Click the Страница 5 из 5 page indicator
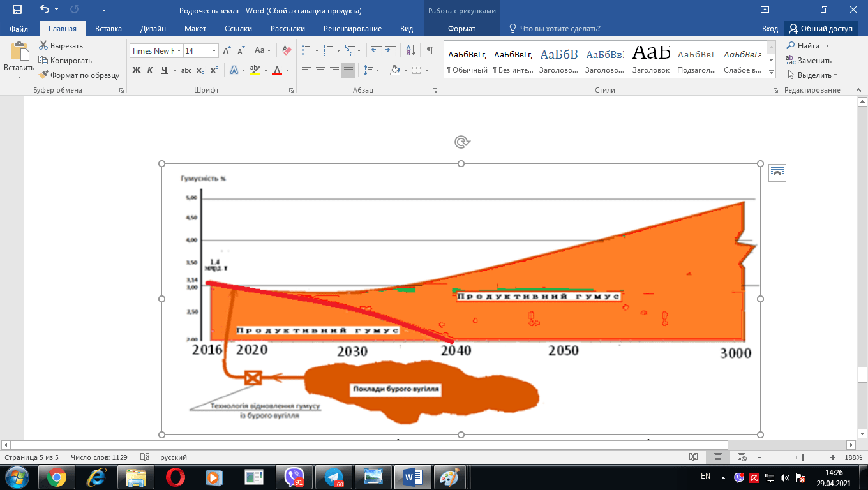868x490 pixels. tap(32, 457)
